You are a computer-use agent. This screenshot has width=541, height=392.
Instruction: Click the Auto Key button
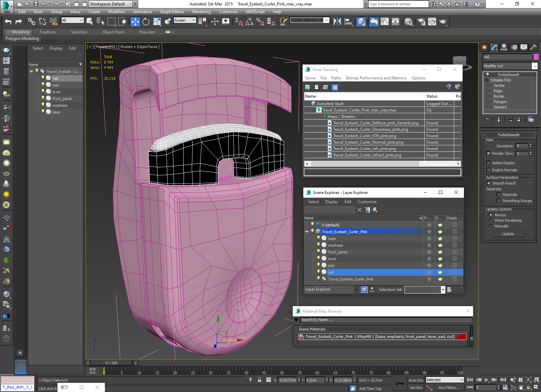pyautogui.click(x=416, y=380)
